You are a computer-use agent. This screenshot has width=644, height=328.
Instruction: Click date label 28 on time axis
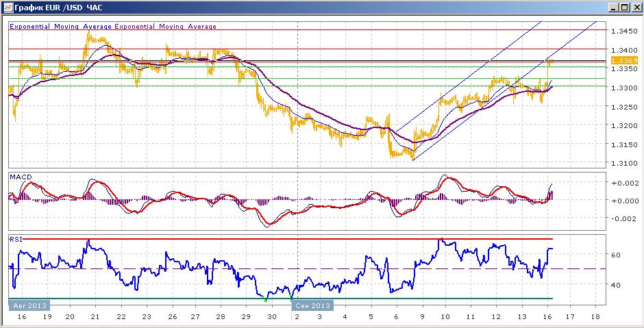tap(221, 317)
